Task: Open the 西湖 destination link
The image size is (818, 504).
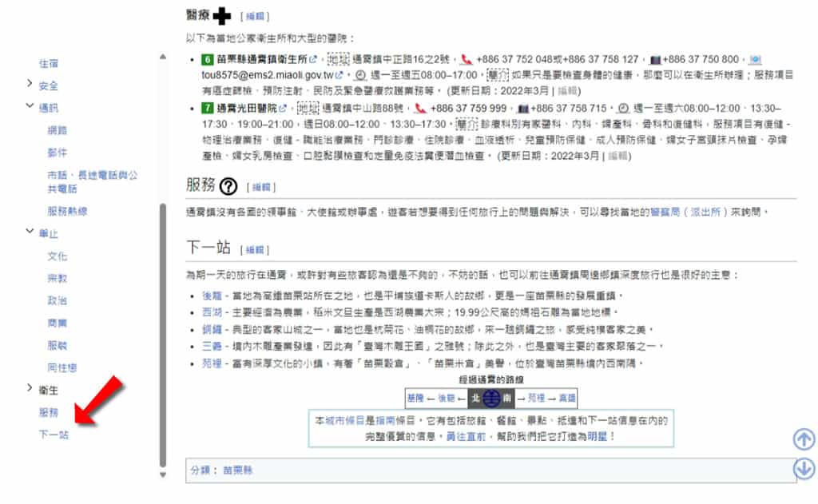Action: [x=212, y=312]
